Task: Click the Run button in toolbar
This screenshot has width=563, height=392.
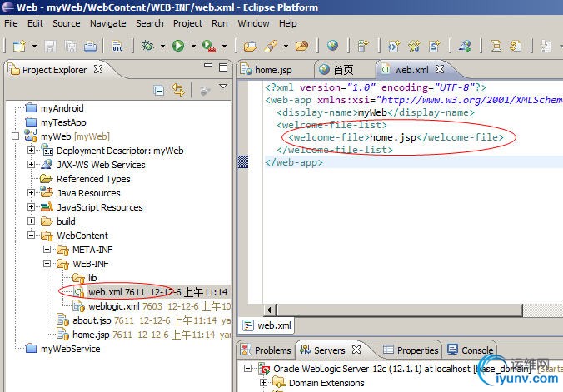Action: 178,46
